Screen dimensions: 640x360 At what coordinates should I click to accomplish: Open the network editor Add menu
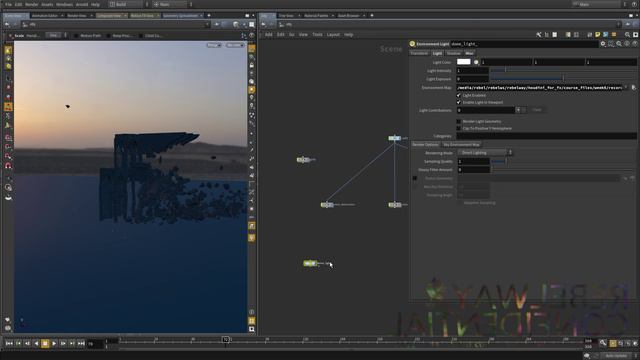coord(269,35)
